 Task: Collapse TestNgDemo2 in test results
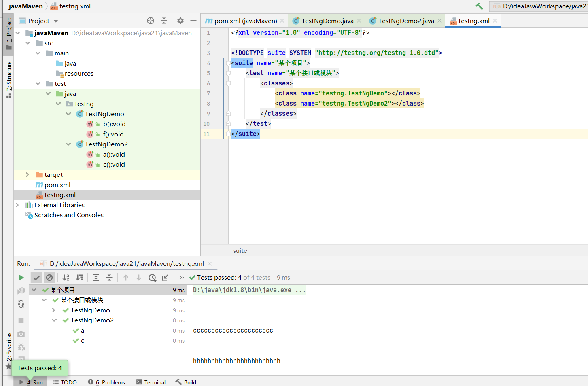(54, 320)
